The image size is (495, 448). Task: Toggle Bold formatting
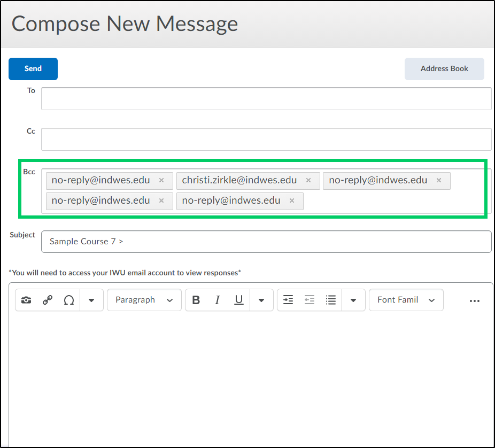tap(196, 300)
